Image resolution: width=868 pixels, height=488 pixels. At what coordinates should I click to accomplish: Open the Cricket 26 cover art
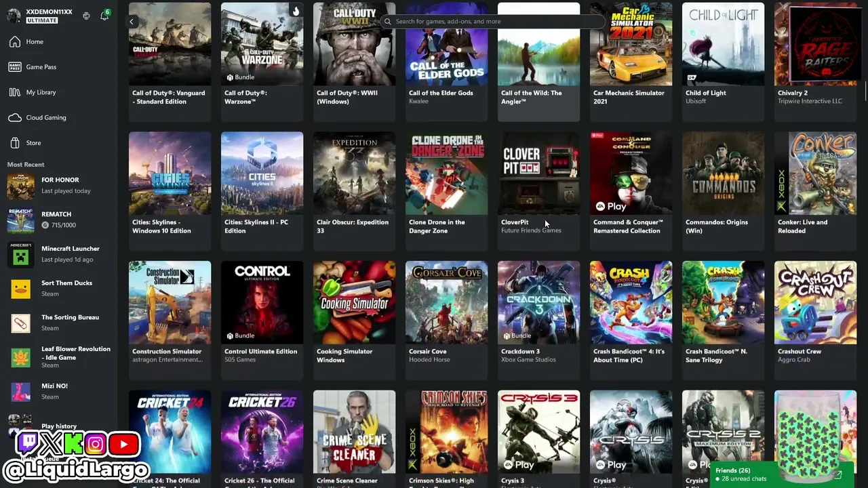point(262,432)
